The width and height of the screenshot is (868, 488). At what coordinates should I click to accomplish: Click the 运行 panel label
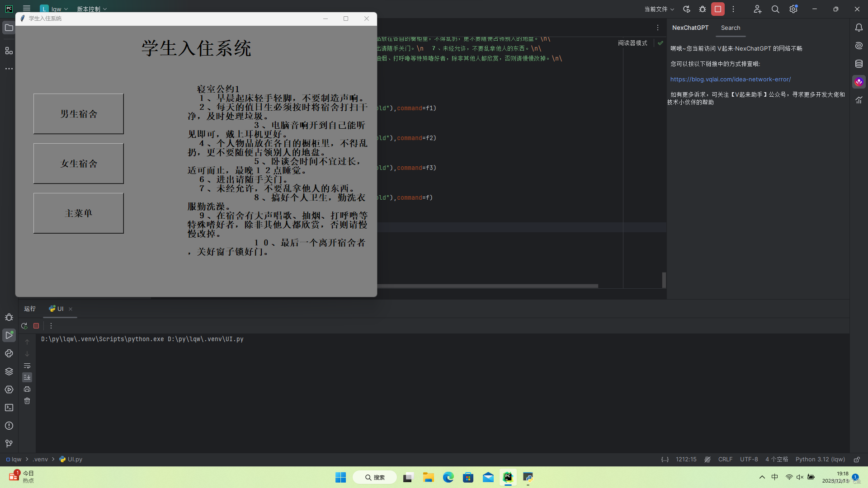[30, 309]
